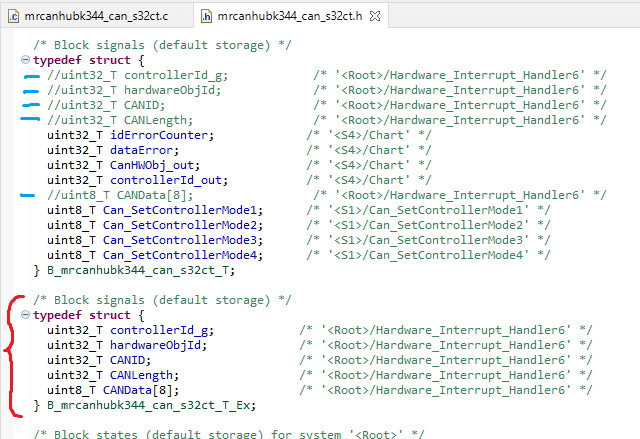Screen dimensions: 640x439
Task: Click the controllerId_out member name
Action: point(166,180)
